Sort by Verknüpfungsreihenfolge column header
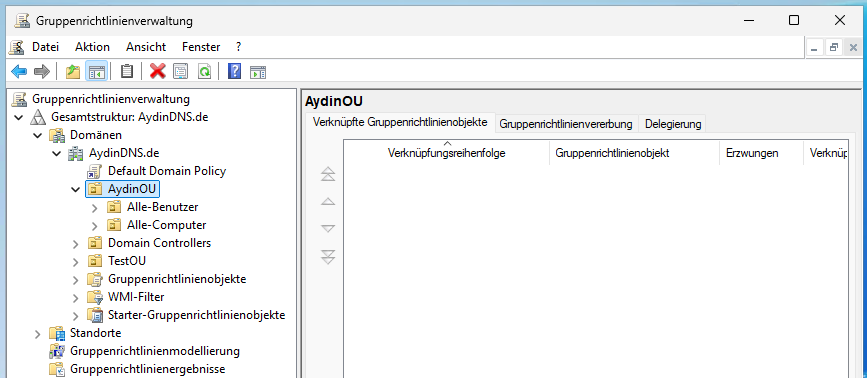The image size is (867, 378). [x=447, y=153]
